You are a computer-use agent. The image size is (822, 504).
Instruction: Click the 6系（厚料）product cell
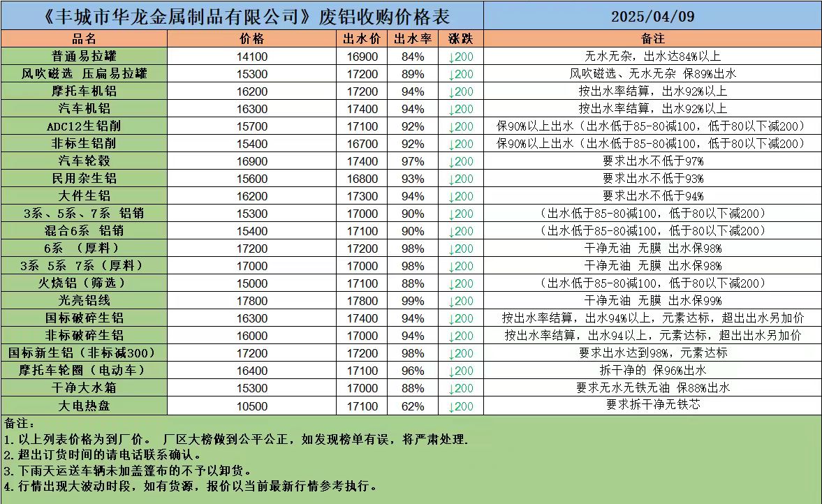[85, 248]
